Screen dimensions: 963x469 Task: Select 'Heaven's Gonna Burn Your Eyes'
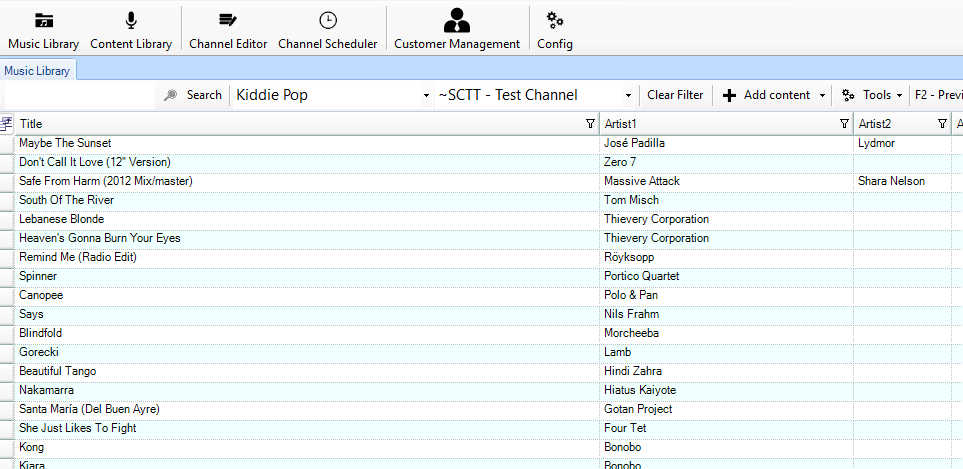(x=99, y=238)
